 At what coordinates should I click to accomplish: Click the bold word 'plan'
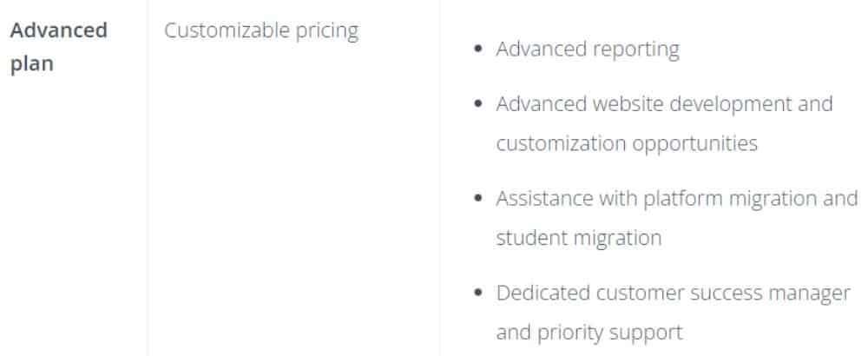click(32, 64)
